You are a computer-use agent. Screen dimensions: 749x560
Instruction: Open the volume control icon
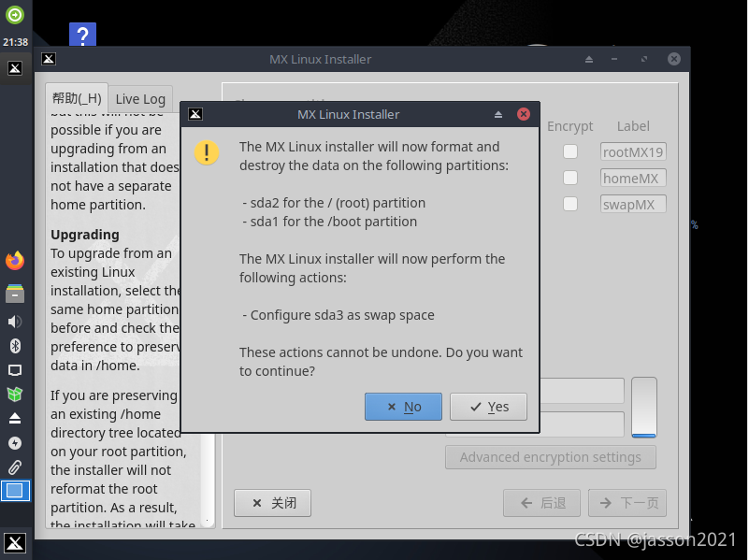15,322
